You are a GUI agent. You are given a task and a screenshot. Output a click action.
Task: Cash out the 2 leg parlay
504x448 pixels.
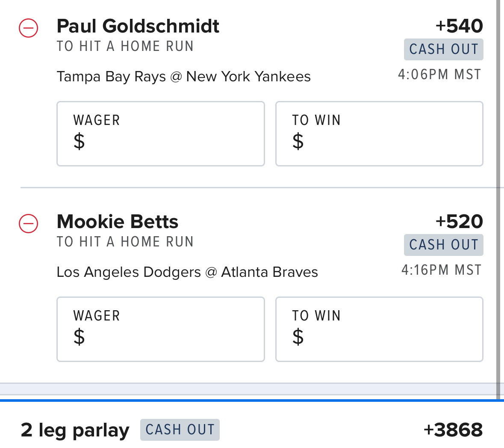(180, 430)
